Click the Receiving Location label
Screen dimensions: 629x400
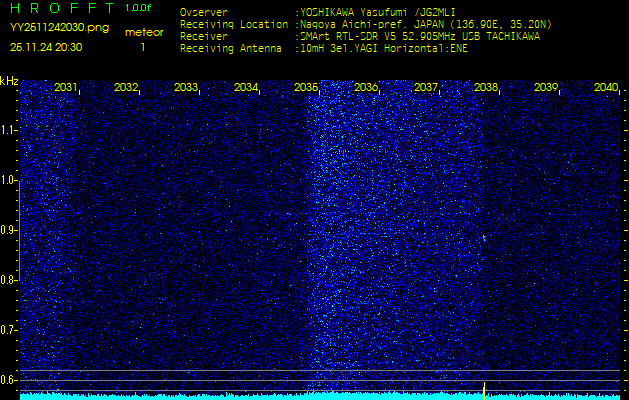[x=234, y=24]
